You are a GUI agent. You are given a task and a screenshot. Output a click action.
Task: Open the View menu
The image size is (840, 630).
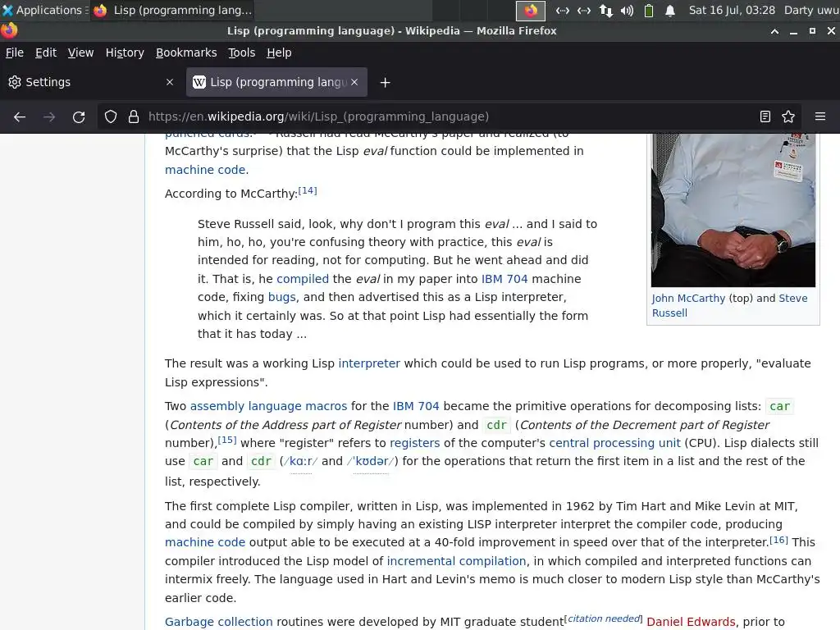point(81,52)
